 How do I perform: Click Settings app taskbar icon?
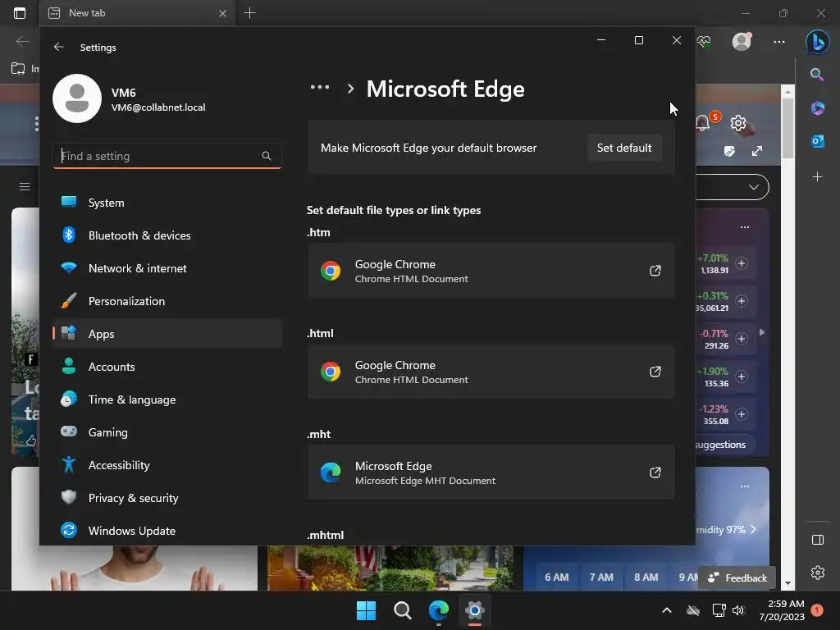pos(475,610)
